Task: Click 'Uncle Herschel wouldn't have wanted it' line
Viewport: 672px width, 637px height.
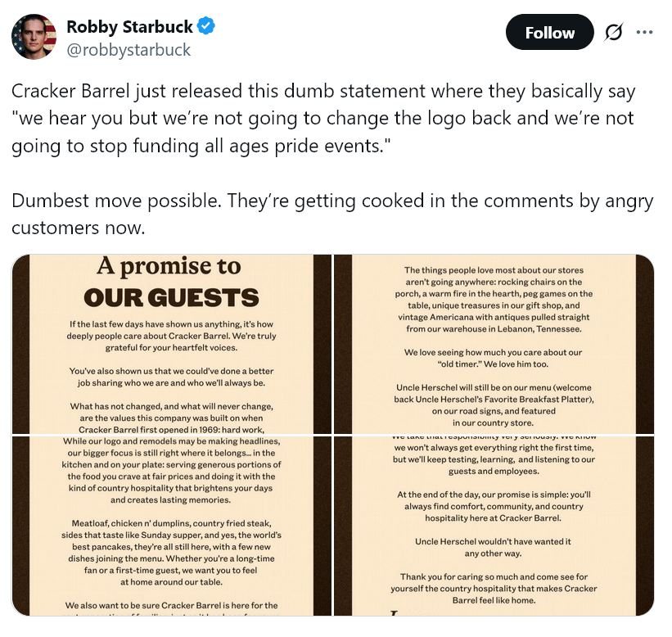Action: [493, 547]
